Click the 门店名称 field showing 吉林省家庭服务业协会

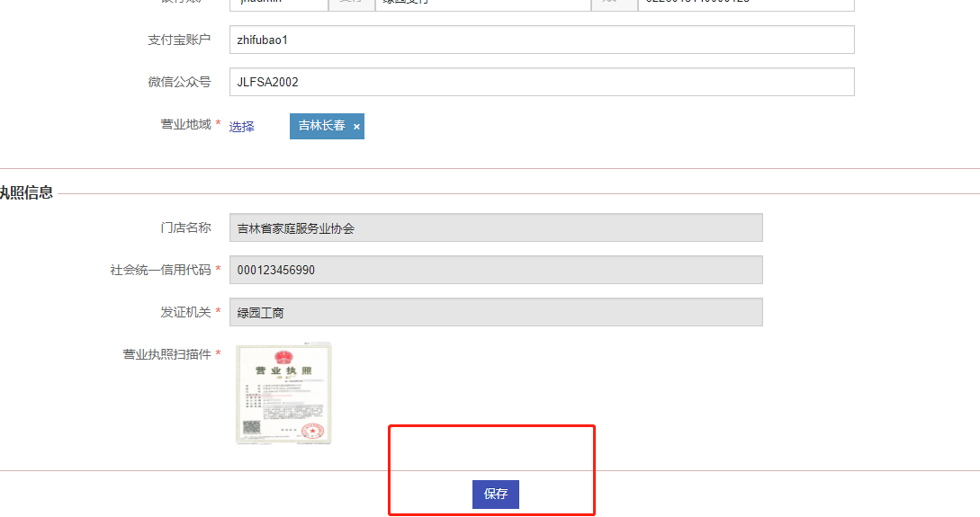(496, 227)
